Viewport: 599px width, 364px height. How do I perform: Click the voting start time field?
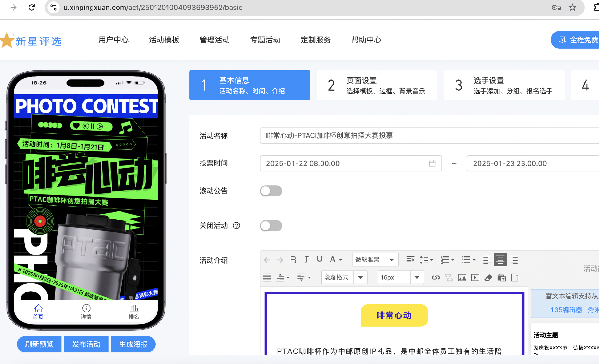coord(351,163)
